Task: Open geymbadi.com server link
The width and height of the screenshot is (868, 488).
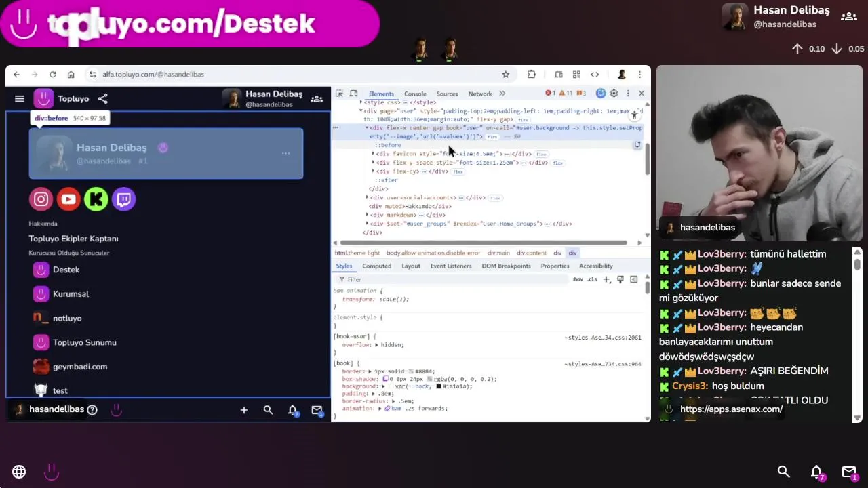Action: coord(70,367)
